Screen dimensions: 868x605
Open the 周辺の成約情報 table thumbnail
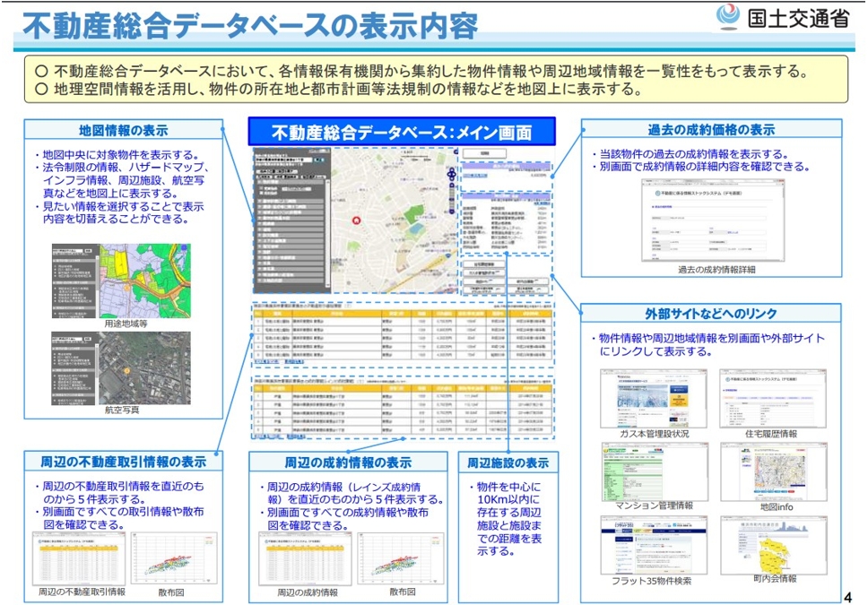(x=305, y=559)
